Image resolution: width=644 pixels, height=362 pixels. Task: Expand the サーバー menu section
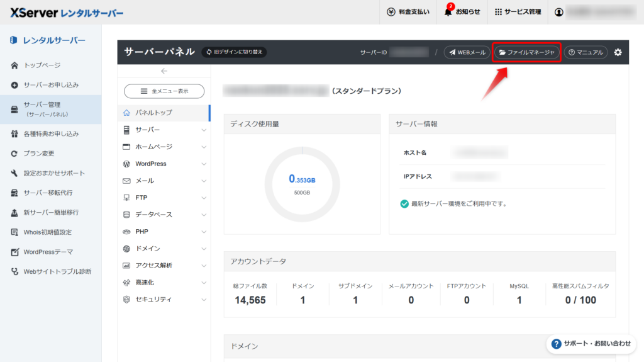[204, 130]
